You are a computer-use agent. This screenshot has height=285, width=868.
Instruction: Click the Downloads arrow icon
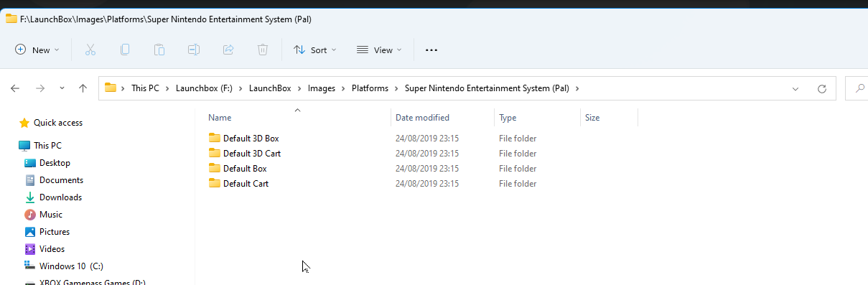(30, 197)
